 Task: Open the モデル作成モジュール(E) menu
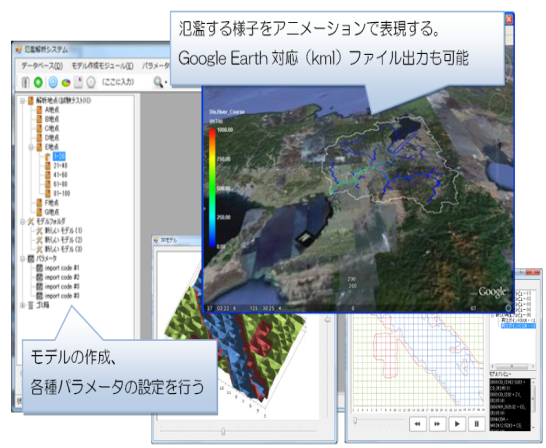click(102, 65)
